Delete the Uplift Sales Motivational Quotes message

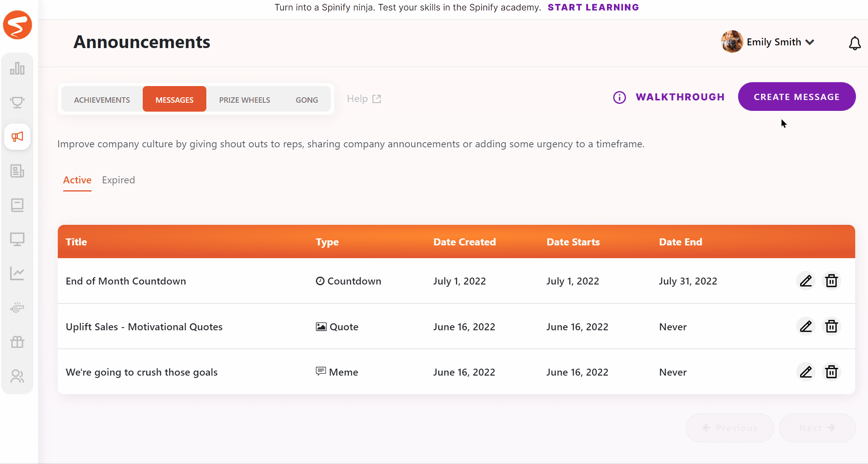tap(831, 326)
